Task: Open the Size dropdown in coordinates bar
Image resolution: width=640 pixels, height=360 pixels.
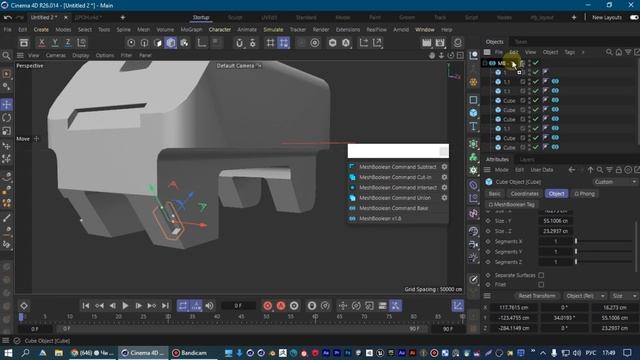Action: click(x=624, y=296)
